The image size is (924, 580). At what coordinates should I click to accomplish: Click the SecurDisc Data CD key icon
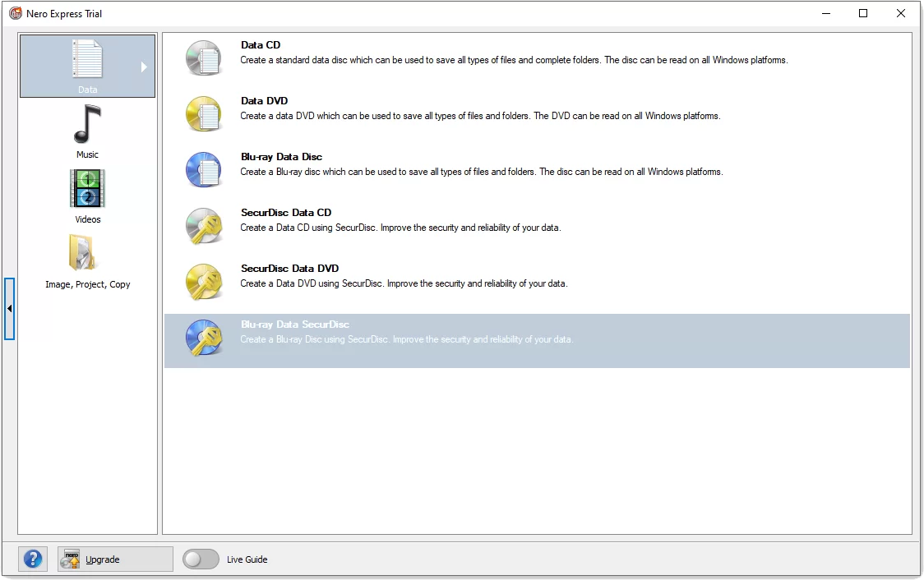pos(204,226)
